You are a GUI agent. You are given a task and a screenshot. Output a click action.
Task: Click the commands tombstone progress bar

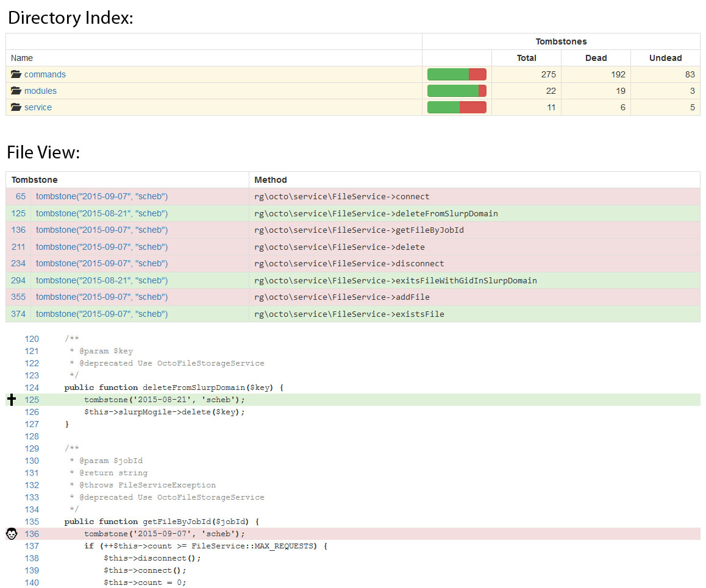tap(457, 74)
